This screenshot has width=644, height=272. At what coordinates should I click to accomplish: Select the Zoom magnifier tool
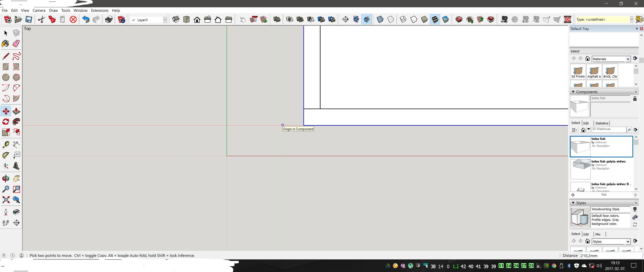6,189
